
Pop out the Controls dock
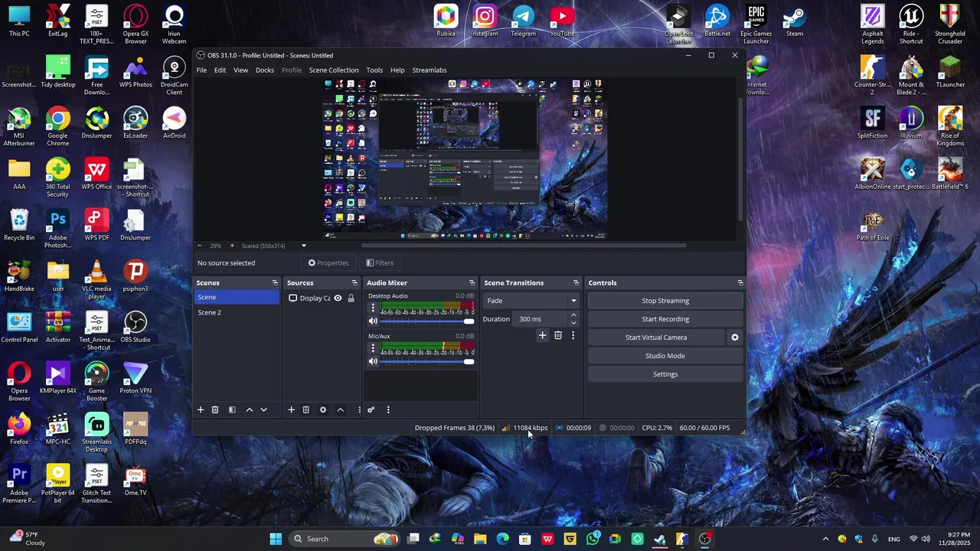point(740,283)
